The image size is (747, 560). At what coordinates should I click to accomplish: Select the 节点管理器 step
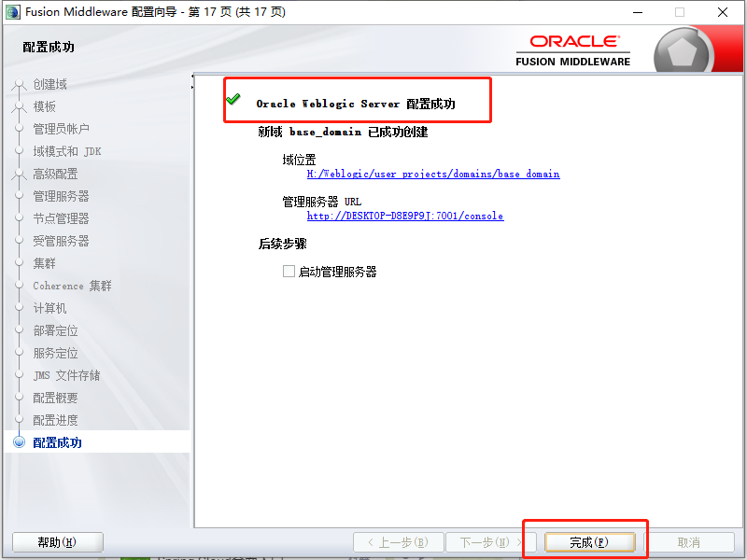click(61, 218)
